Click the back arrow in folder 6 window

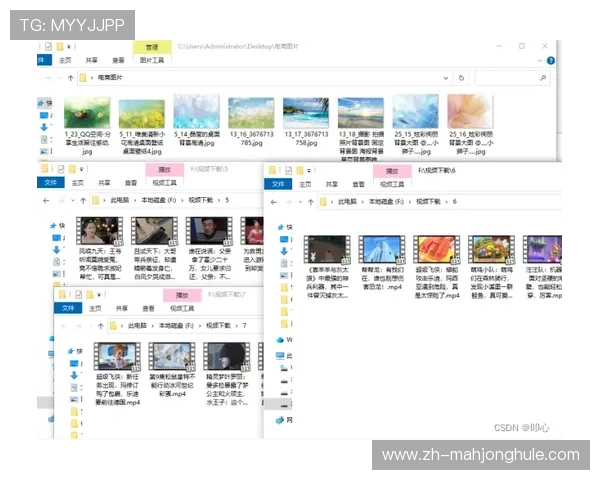pos(274,202)
